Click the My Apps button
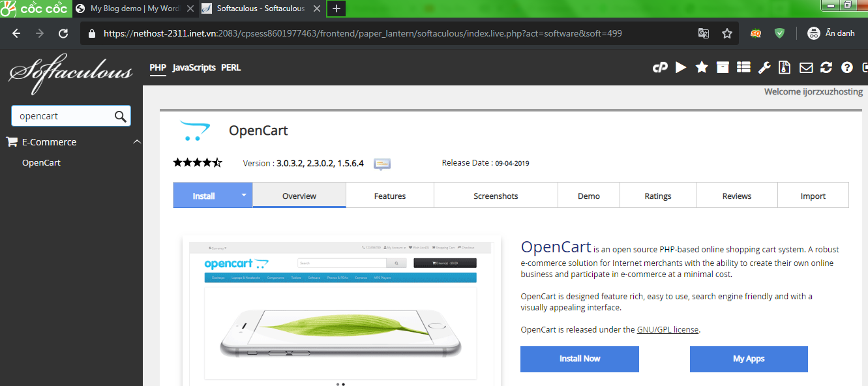 (x=749, y=359)
